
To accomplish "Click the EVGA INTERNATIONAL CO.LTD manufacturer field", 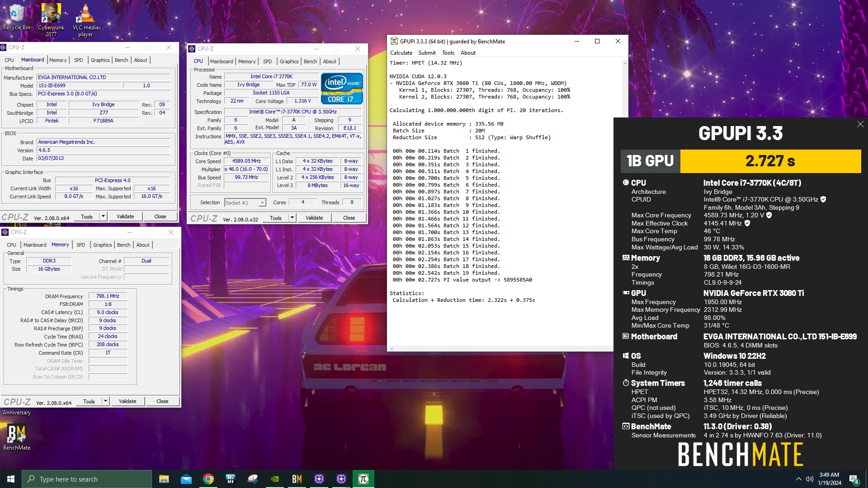I will pyautogui.click(x=104, y=77).
